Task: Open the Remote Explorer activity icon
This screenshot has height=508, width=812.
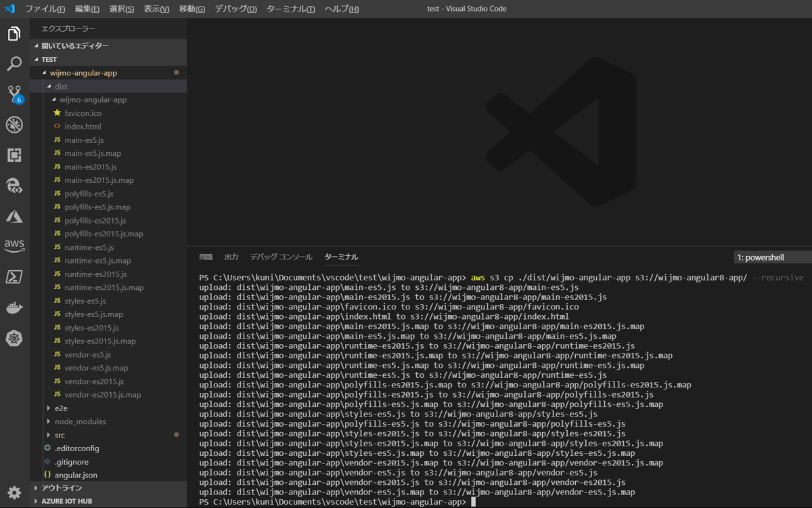Action: click(14, 186)
